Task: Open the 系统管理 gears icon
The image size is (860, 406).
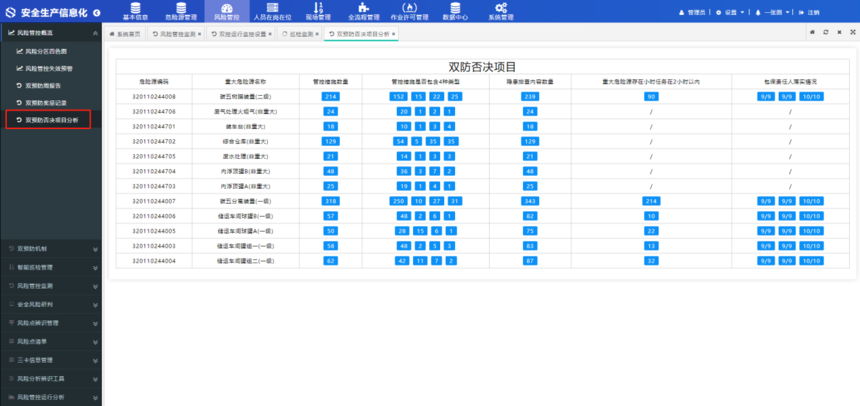Action: point(500,8)
